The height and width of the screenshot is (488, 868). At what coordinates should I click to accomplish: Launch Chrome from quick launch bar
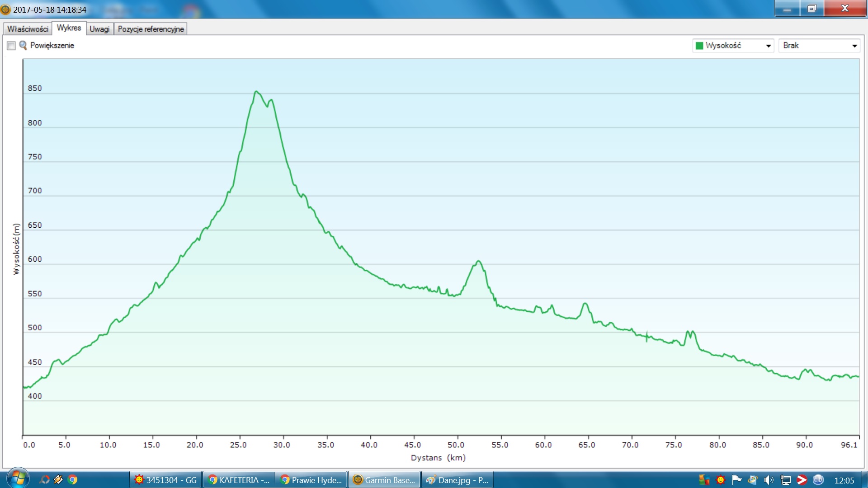click(x=73, y=480)
